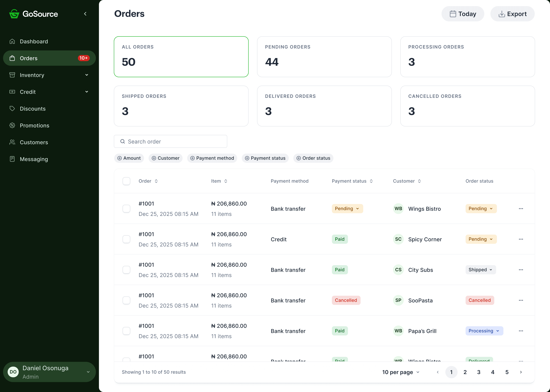This screenshot has height=392, width=550.
Task: Open the Dashboard home icon
Action: click(12, 41)
